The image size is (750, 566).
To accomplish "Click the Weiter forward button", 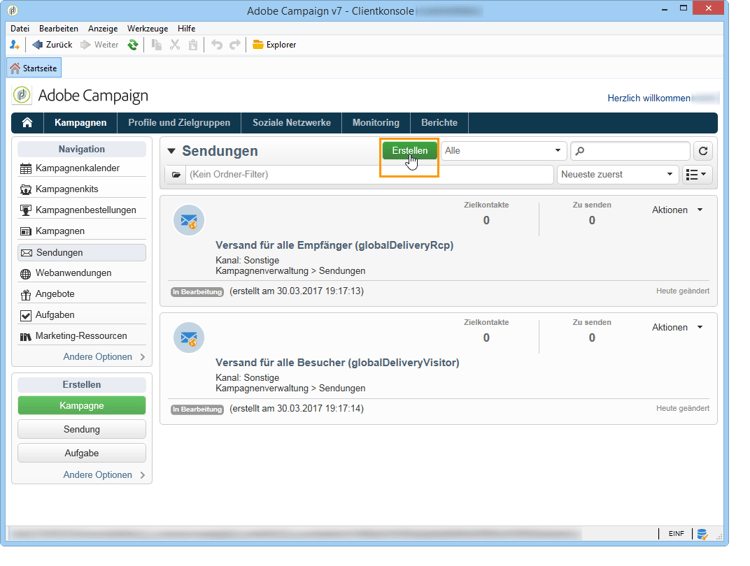I will (99, 44).
